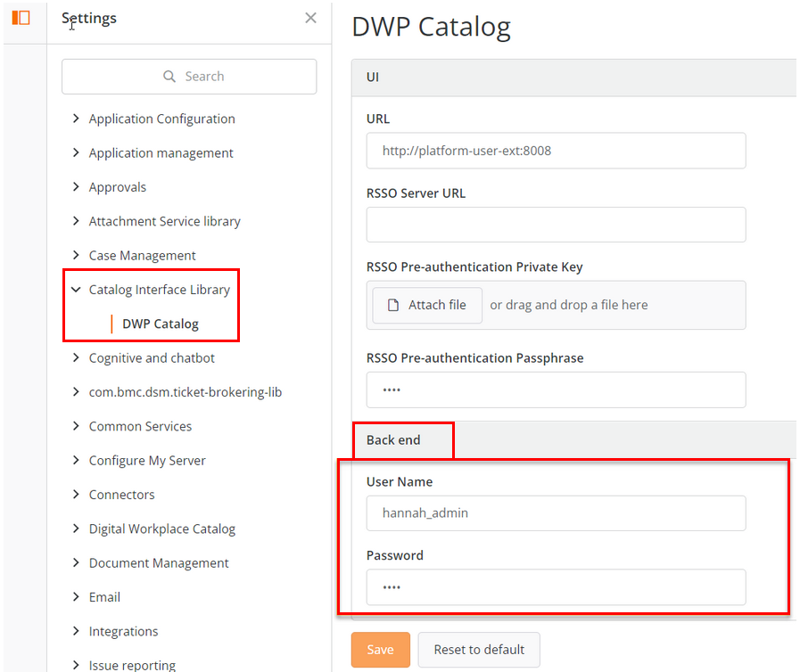Click the Back end section header

pyautogui.click(x=573, y=440)
